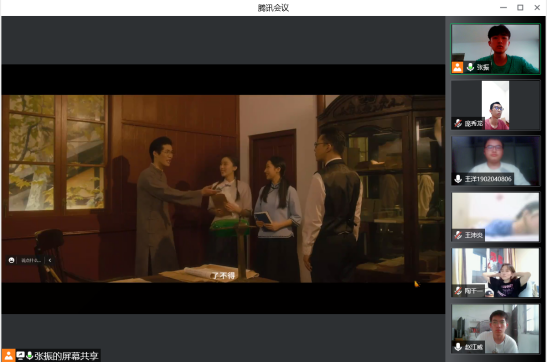Collapse the chat bar with left chevron
Image resolution: width=547 pixels, height=362 pixels.
[x=50, y=260]
